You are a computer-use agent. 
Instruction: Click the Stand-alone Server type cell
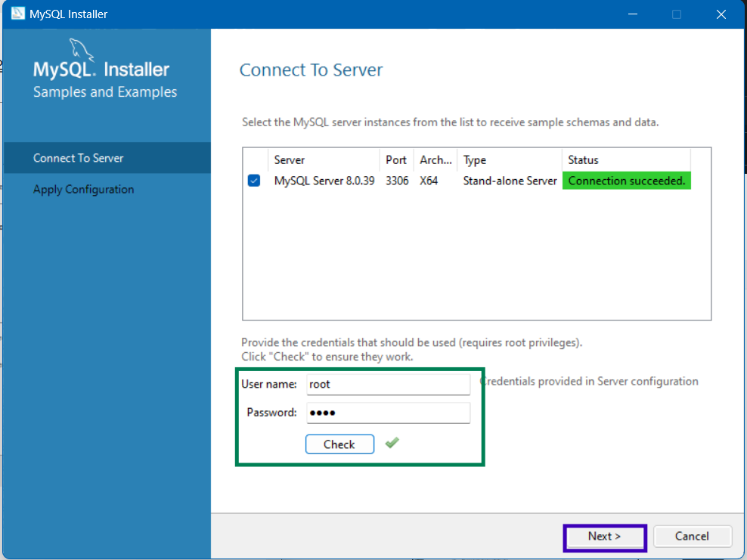point(510,181)
